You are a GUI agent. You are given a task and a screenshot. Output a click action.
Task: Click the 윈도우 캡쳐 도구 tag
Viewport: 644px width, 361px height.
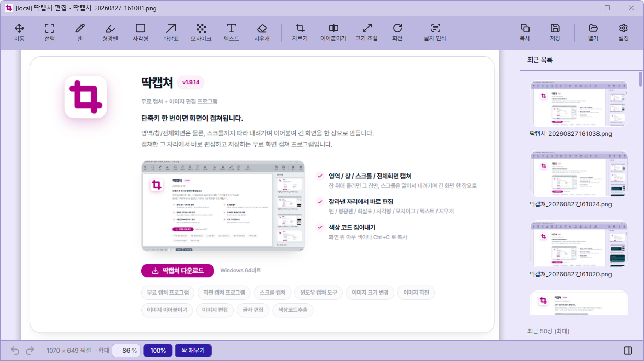[318, 293]
